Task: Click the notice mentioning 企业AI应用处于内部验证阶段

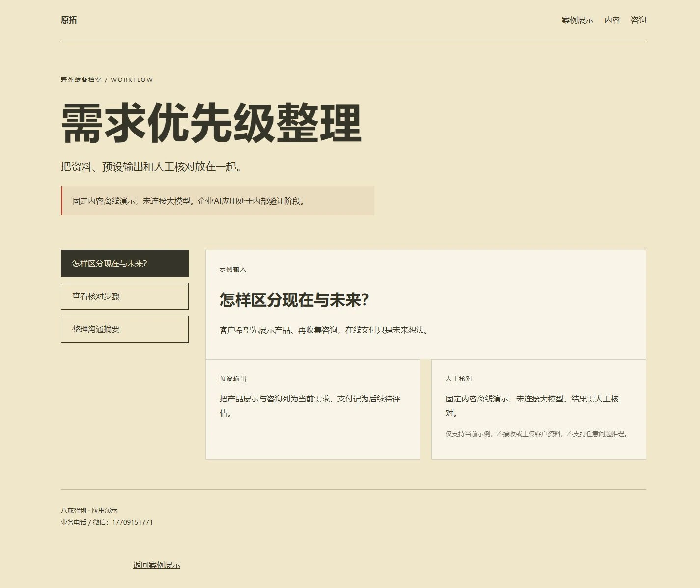Action: click(x=218, y=201)
